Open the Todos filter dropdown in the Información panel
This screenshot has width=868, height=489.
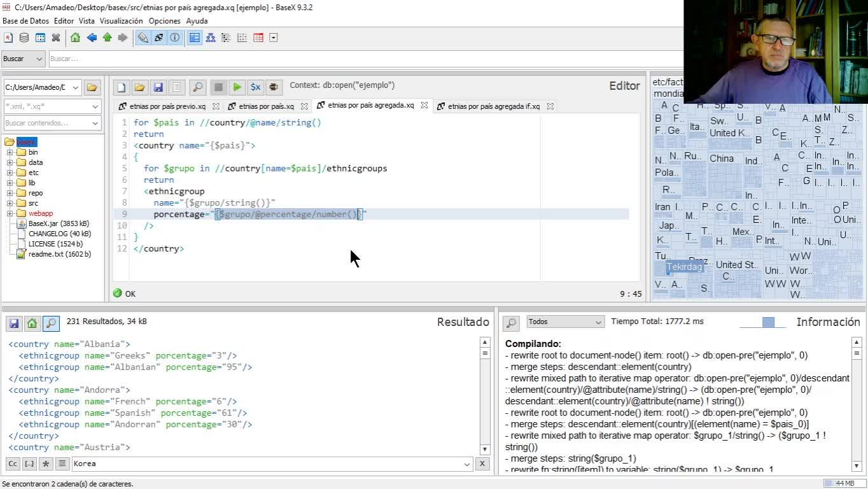click(564, 322)
